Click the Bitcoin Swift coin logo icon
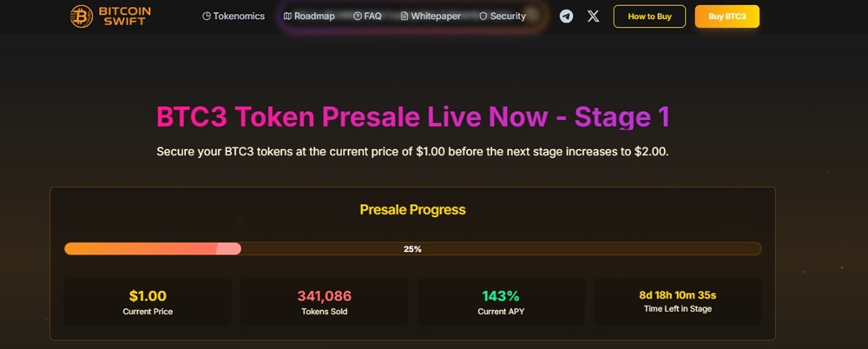Screen dimensions: 868x349 pos(82,16)
